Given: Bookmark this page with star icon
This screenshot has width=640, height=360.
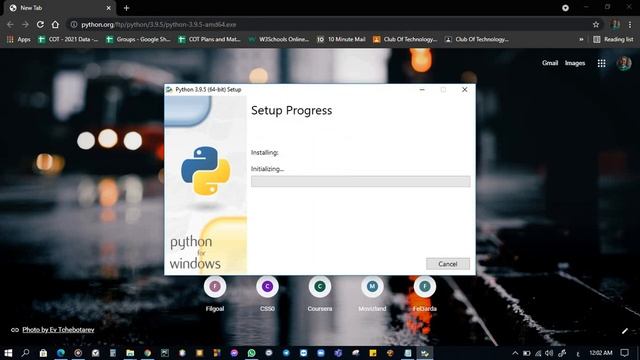Looking at the screenshot, I should [596, 24].
